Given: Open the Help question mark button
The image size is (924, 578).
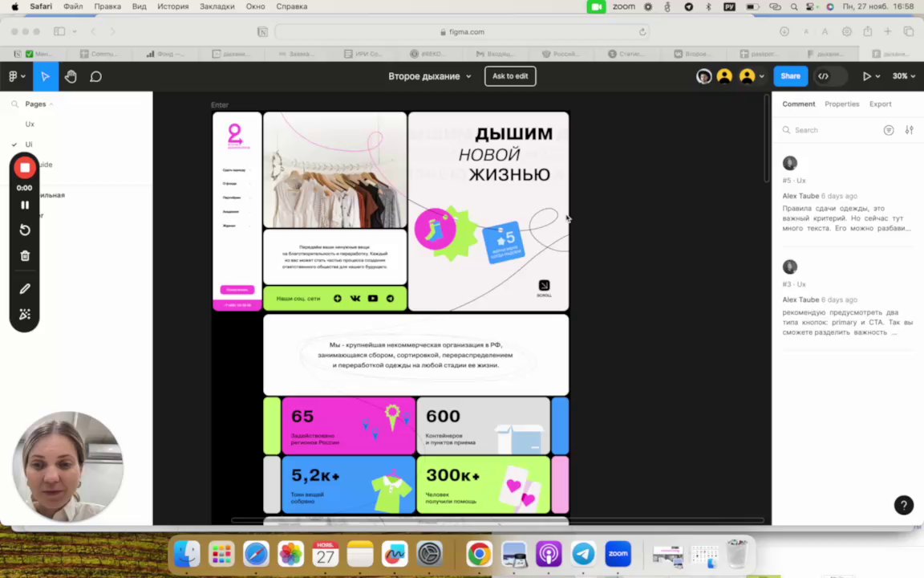Looking at the screenshot, I should tap(903, 505).
